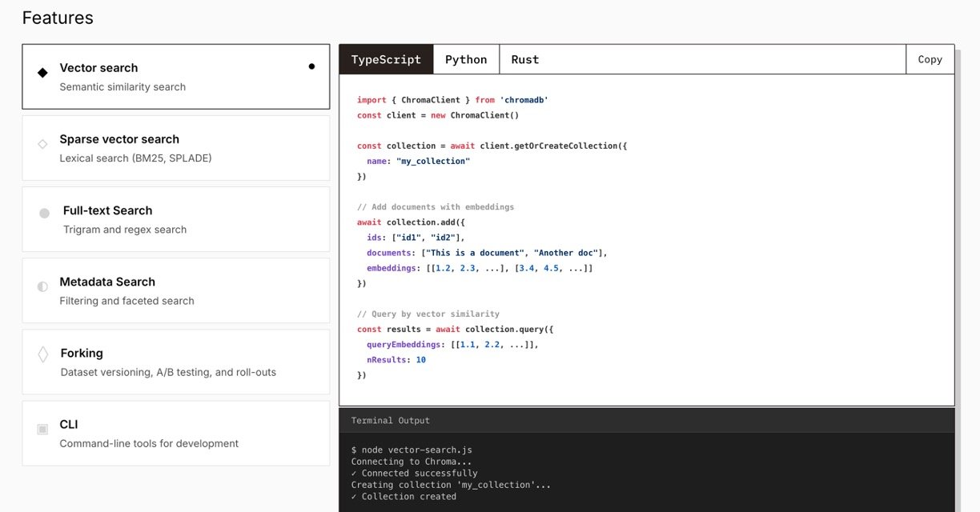
Task: Click the Features section heading
Action: [x=58, y=18]
